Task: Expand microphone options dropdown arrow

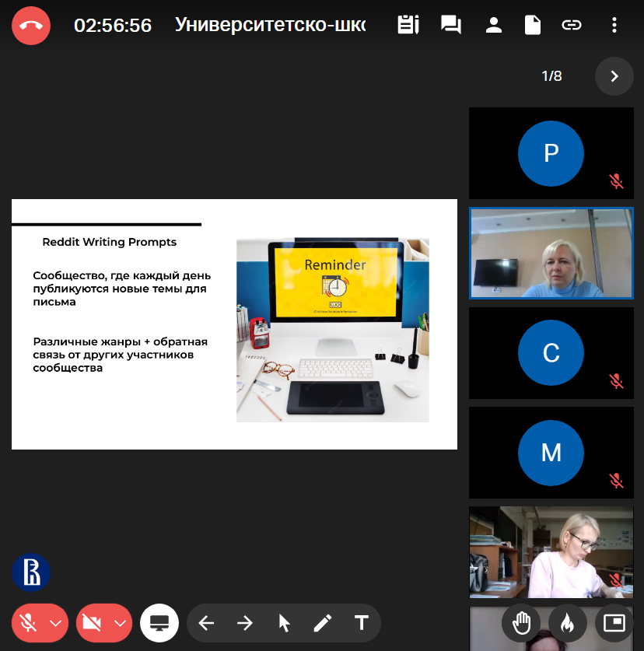Action: 55,623
